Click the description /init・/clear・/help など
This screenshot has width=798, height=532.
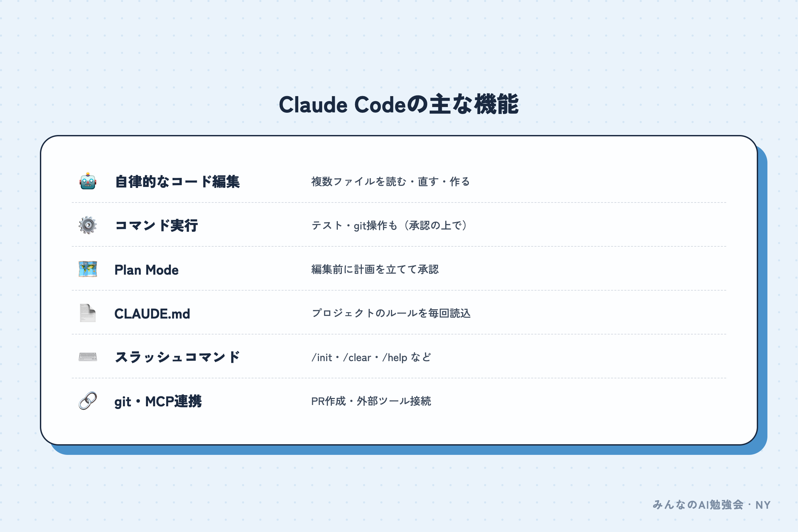(371, 357)
